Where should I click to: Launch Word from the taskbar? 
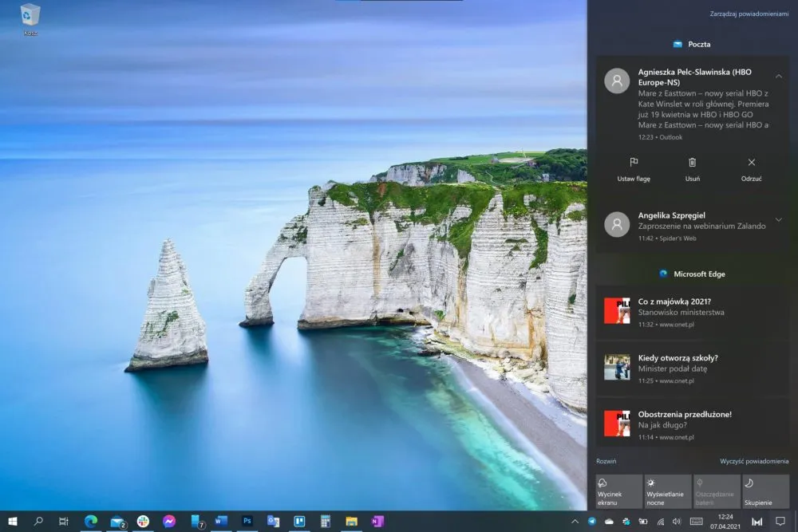click(221, 521)
